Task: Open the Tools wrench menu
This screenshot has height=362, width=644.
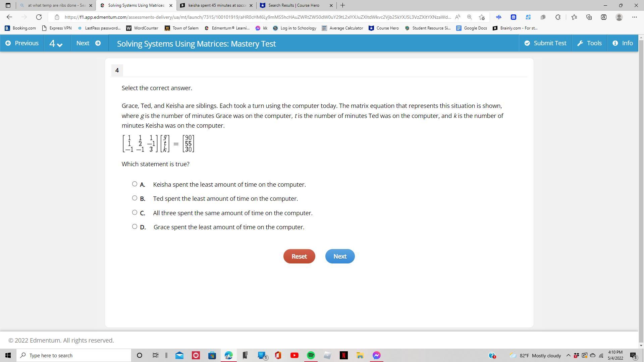Action: (x=589, y=43)
